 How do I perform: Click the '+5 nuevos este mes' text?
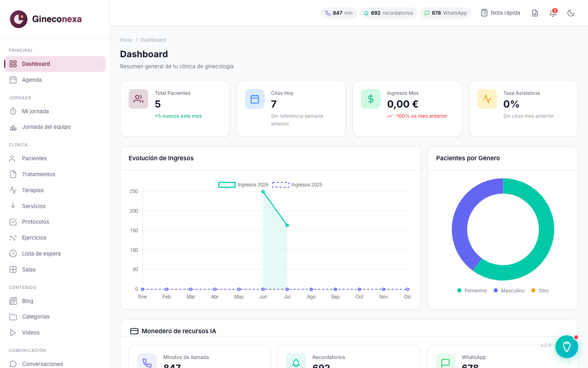coord(178,116)
